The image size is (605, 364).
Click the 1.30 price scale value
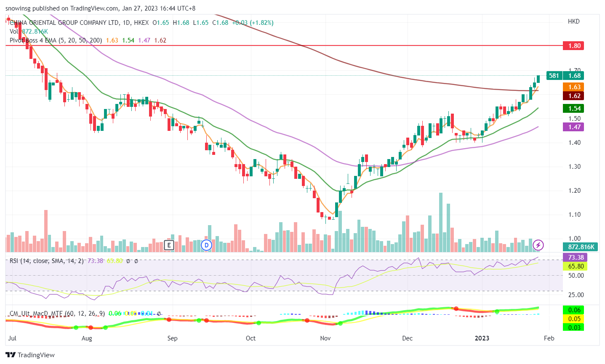[574, 167]
